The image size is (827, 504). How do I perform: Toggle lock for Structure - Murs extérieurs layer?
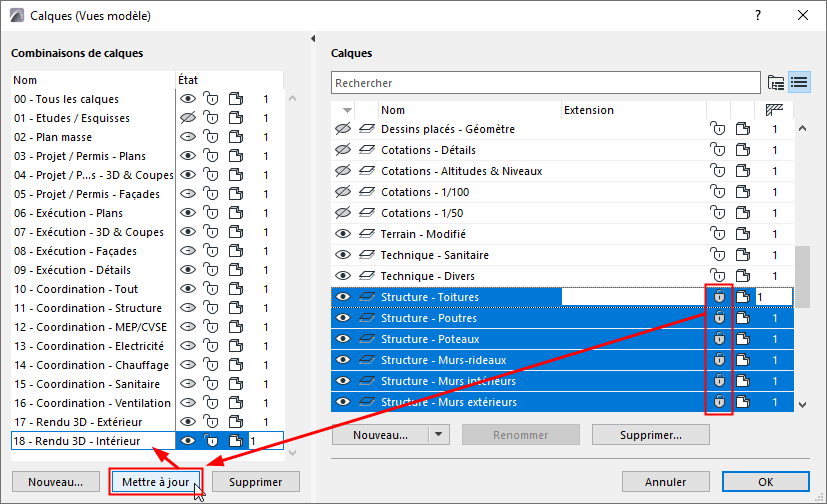coord(719,402)
